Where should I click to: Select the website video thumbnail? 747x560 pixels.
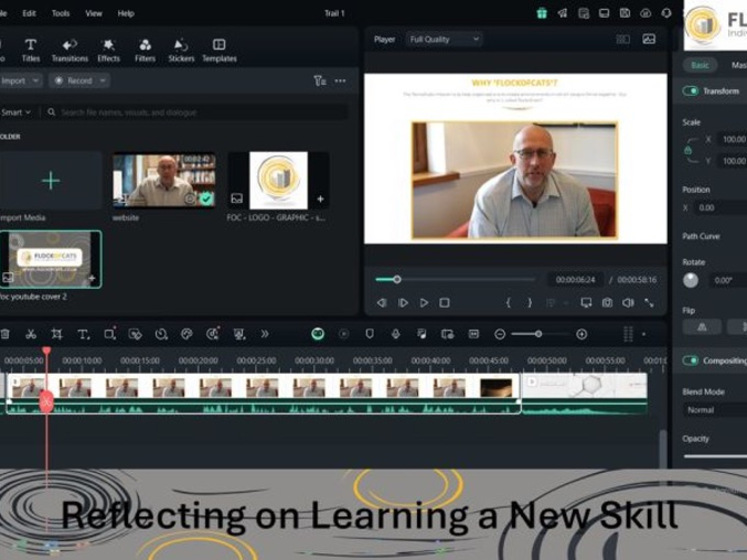tap(164, 180)
